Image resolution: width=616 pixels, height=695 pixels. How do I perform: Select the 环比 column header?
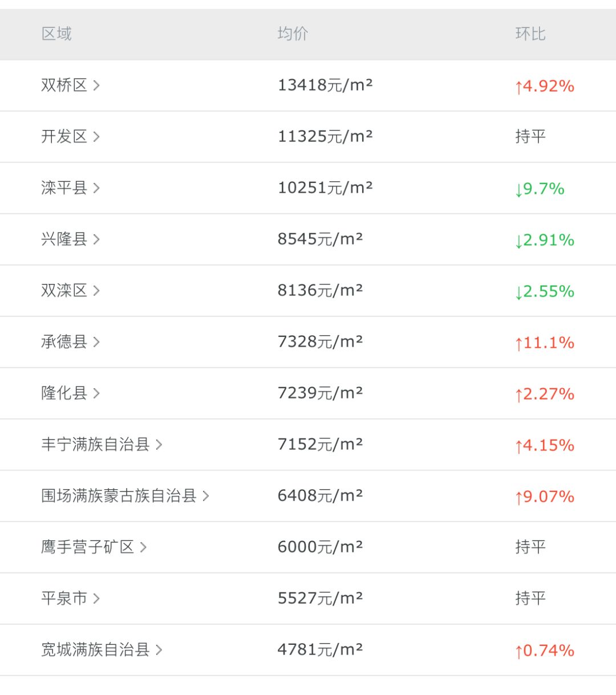529,34
